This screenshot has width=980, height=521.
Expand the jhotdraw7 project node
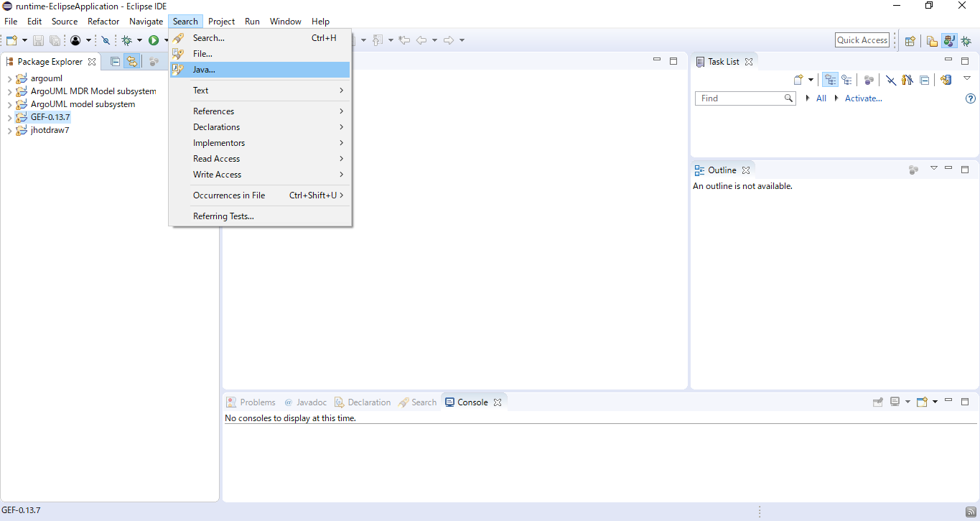(x=9, y=130)
